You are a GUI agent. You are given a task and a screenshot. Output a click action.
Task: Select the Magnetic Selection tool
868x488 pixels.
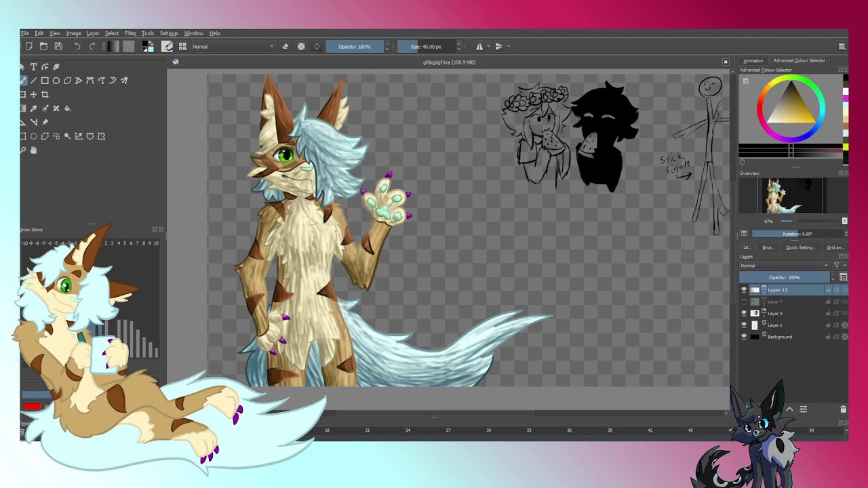point(101,136)
